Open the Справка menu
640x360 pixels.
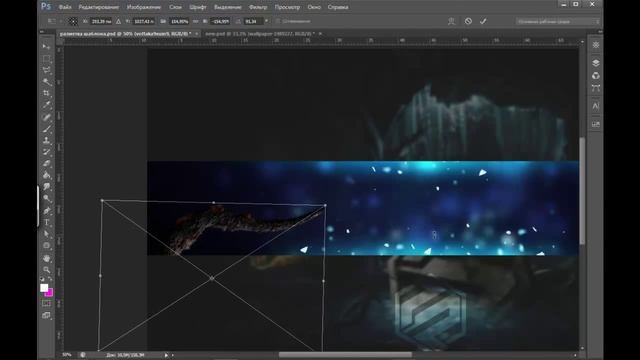[x=338, y=7]
